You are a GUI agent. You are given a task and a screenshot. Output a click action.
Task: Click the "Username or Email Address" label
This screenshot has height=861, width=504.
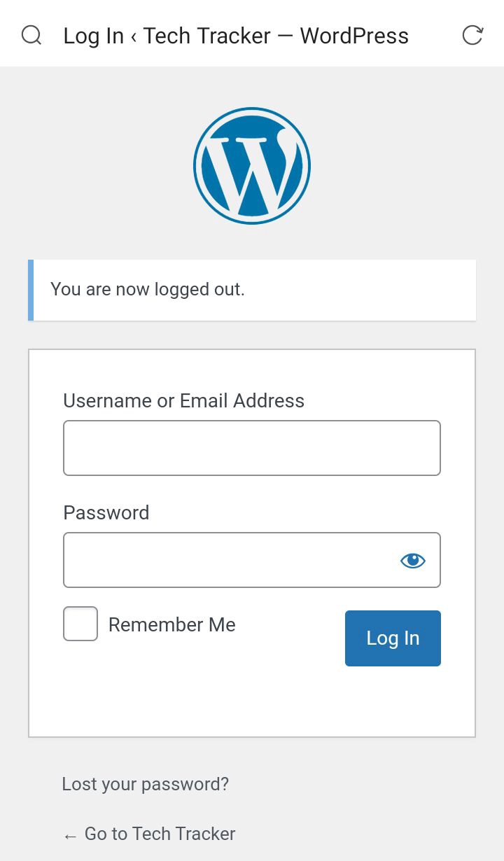point(183,400)
